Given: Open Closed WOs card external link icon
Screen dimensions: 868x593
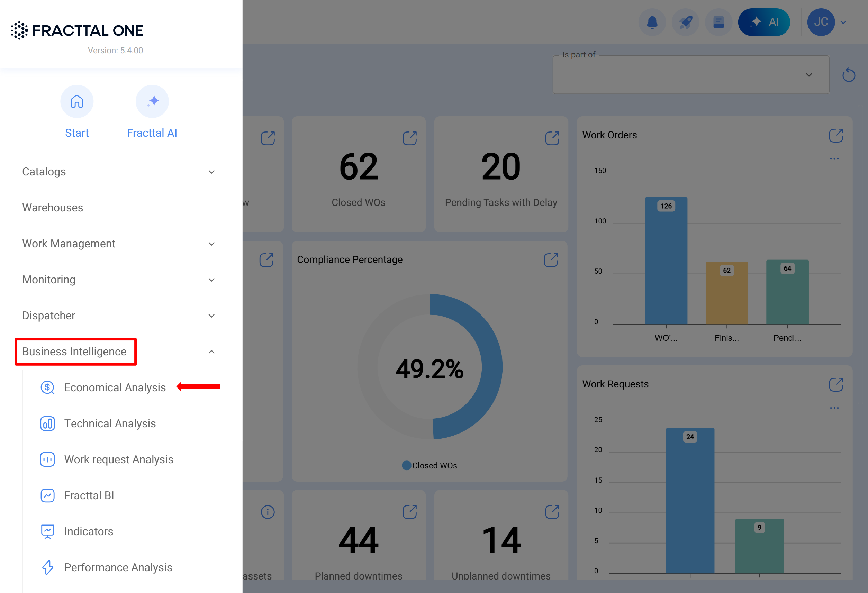Looking at the screenshot, I should coord(410,138).
